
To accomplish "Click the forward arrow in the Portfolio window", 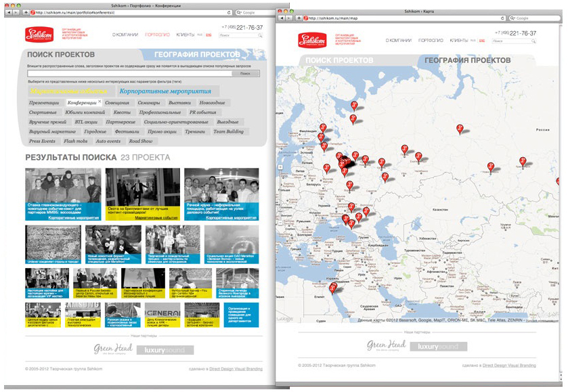I will [16, 13].
